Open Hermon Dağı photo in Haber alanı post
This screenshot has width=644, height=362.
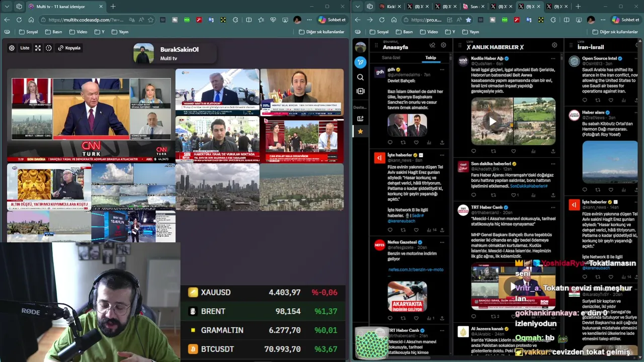point(610,162)
